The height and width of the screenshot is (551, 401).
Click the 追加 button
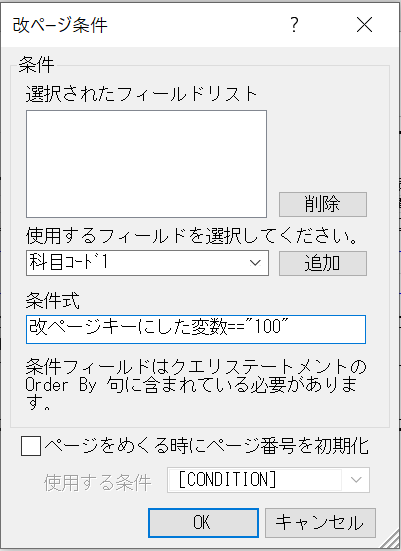tap(323, 263)
